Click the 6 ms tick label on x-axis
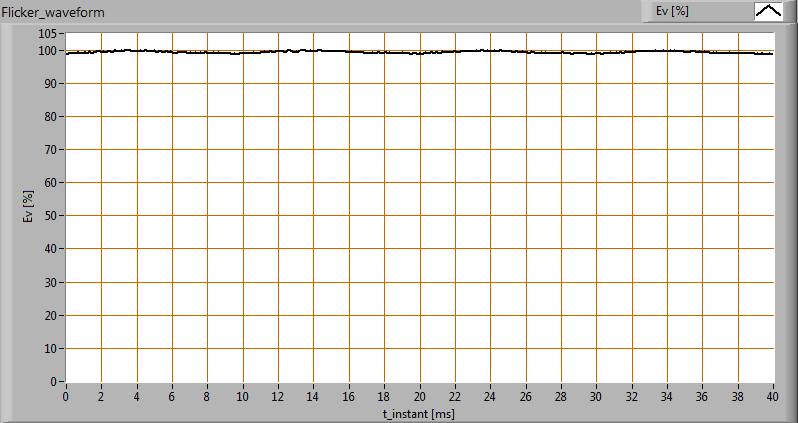 click(172, 395)
